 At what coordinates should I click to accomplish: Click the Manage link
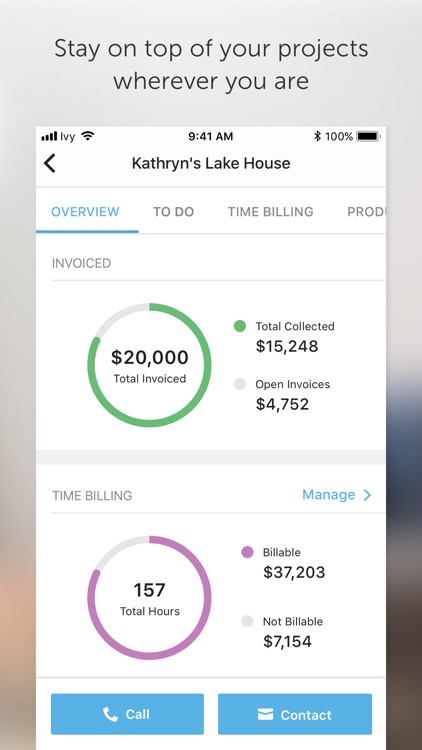pyautogui.click(x=329, y=495)
